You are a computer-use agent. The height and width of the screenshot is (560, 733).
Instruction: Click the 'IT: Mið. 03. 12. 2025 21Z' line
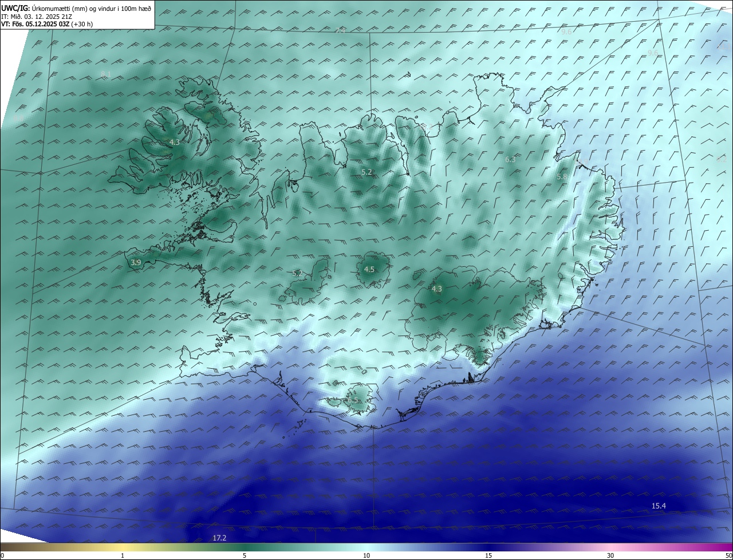37,17
